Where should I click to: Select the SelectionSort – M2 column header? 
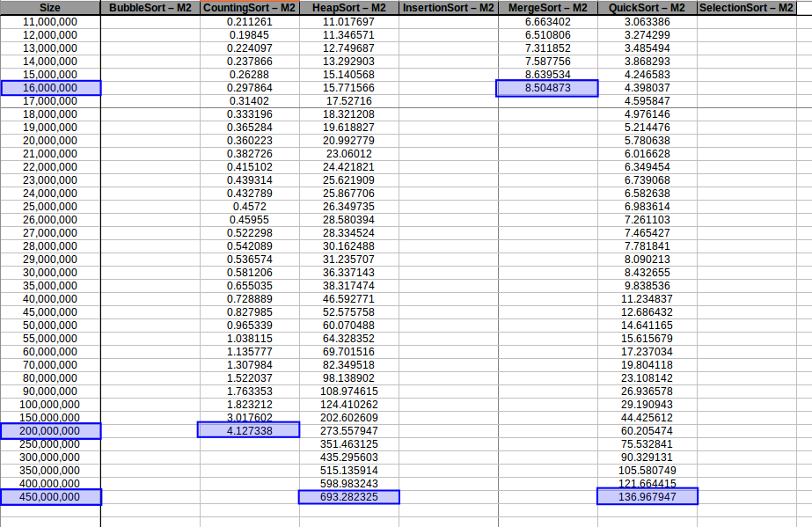click(x=747, y=7)
